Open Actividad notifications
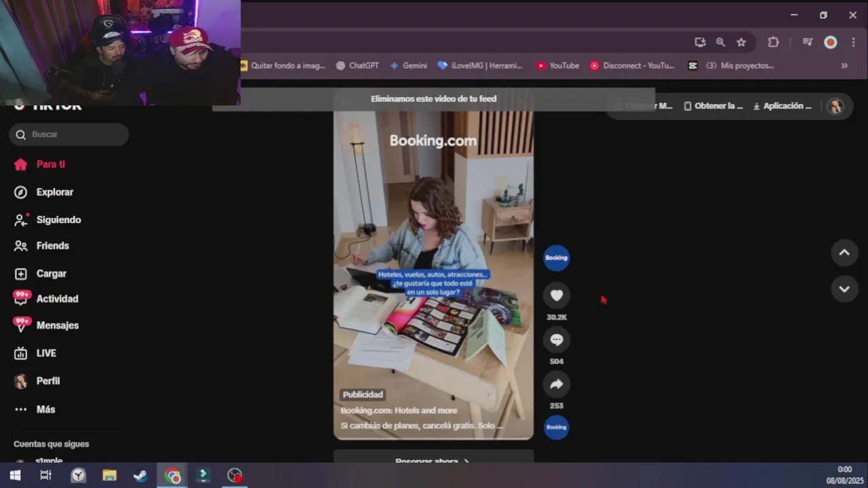This screenshot has width=868, height=488. click(46, 298)
